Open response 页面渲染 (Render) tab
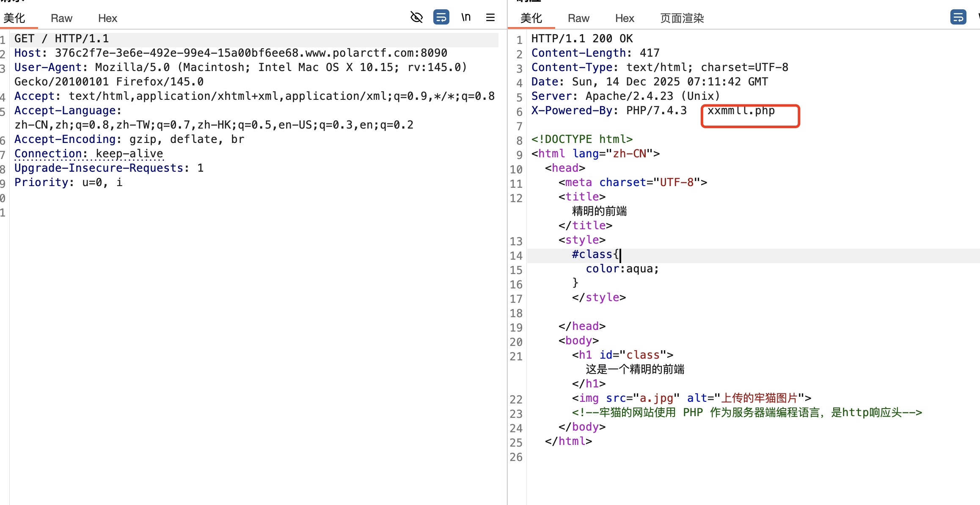 [x=682, y=18]
